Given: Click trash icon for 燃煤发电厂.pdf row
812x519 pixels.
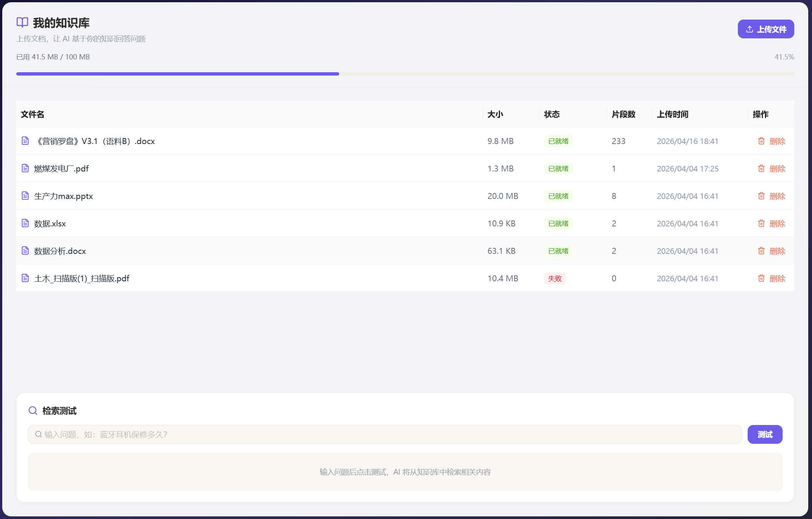Looking at the screenshot, I should point(761,168).
